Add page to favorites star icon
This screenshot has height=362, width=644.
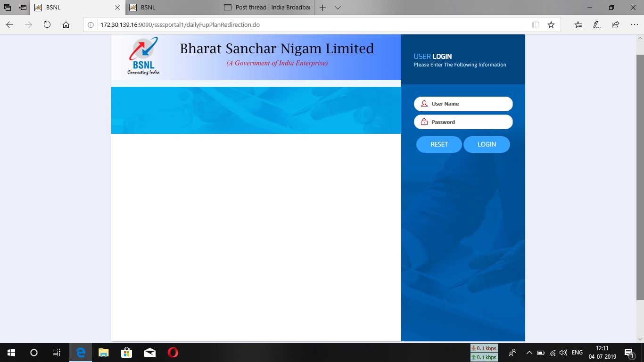[551, 25]
